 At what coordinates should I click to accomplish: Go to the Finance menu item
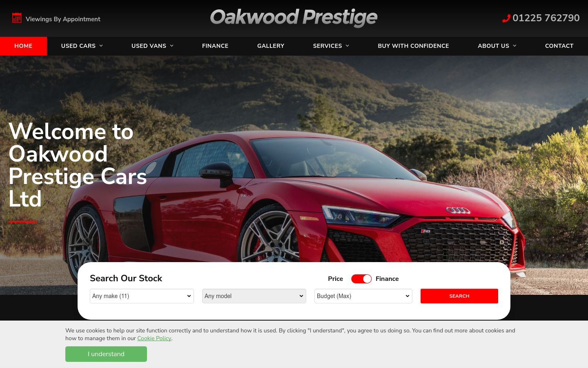[x=215, y=46]
